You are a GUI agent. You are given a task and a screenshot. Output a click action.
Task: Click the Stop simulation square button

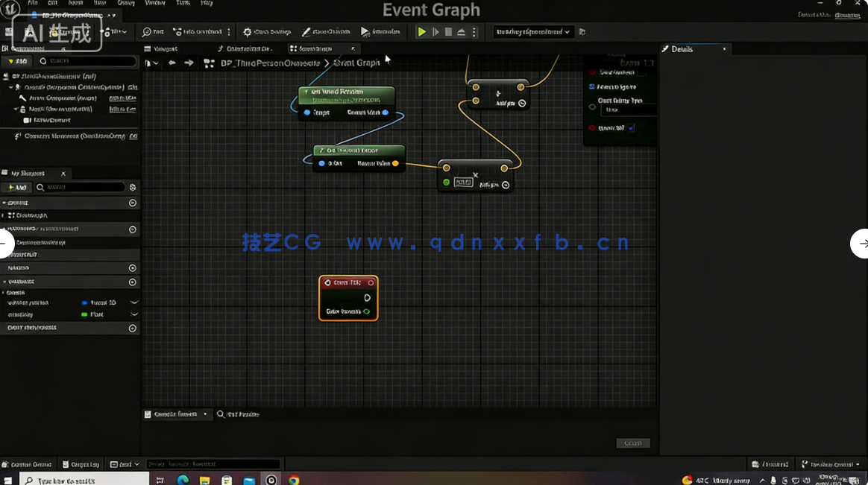point(448,32)
